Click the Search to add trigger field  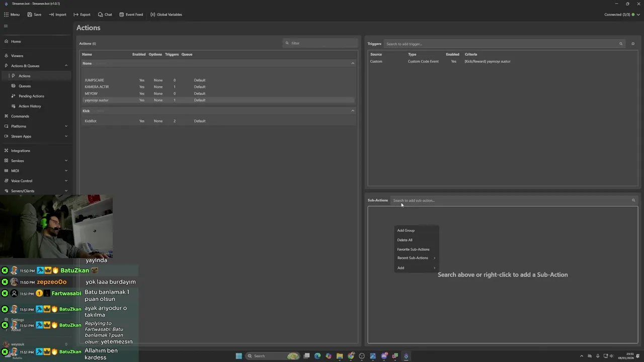(504, 44)
